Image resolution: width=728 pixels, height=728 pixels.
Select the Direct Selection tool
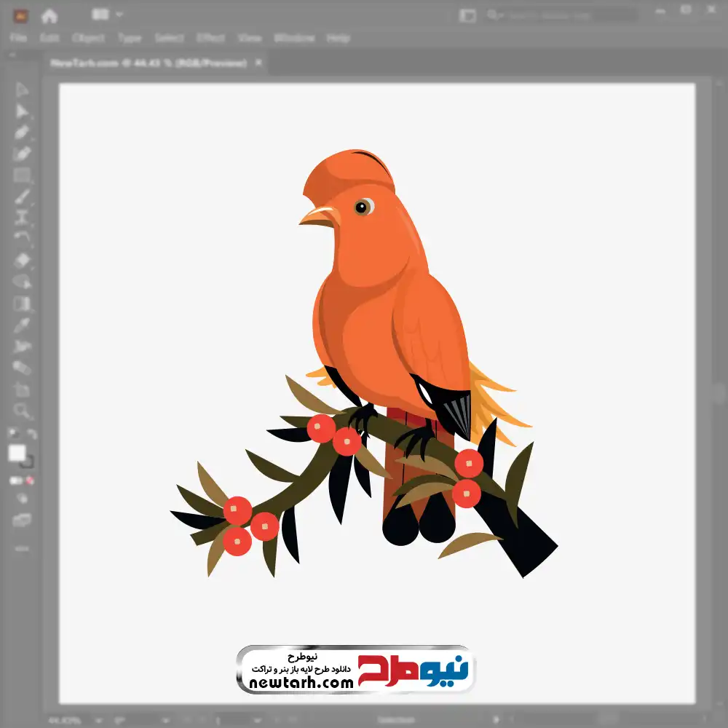[x=22, y=111]
